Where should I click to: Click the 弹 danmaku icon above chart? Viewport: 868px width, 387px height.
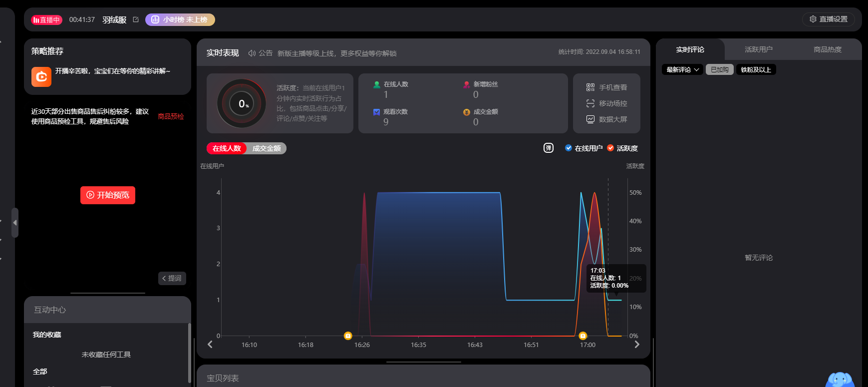click(x=548, y=148)
